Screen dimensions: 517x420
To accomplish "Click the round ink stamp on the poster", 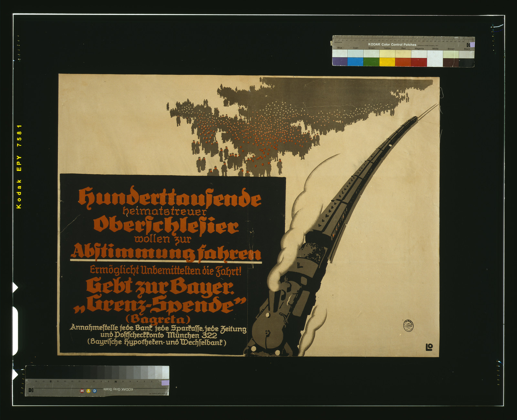I will [408, 326].
